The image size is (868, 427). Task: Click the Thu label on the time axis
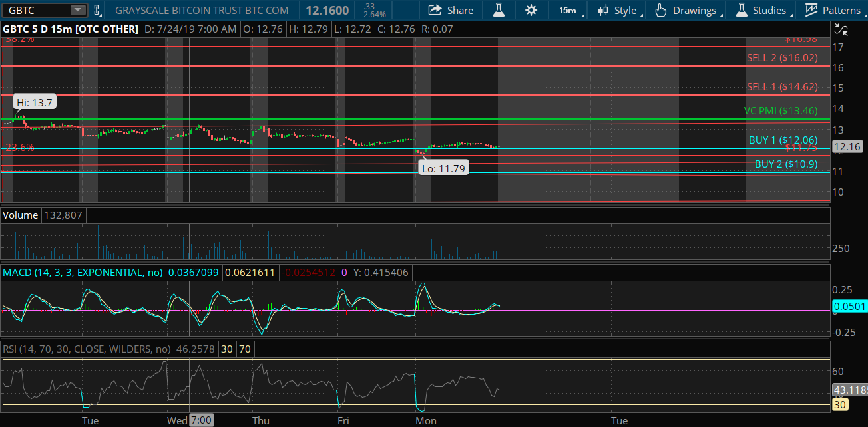tap(261, 420)
